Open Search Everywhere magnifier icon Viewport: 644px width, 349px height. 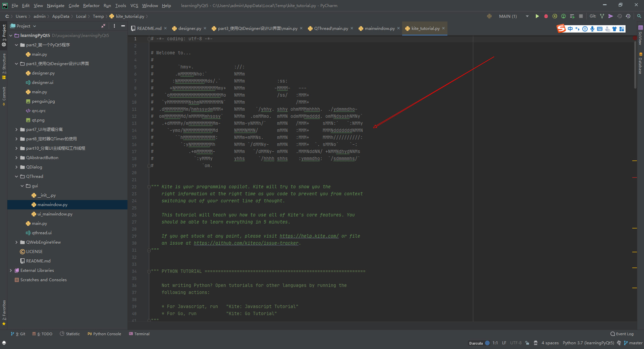[639, 16]
